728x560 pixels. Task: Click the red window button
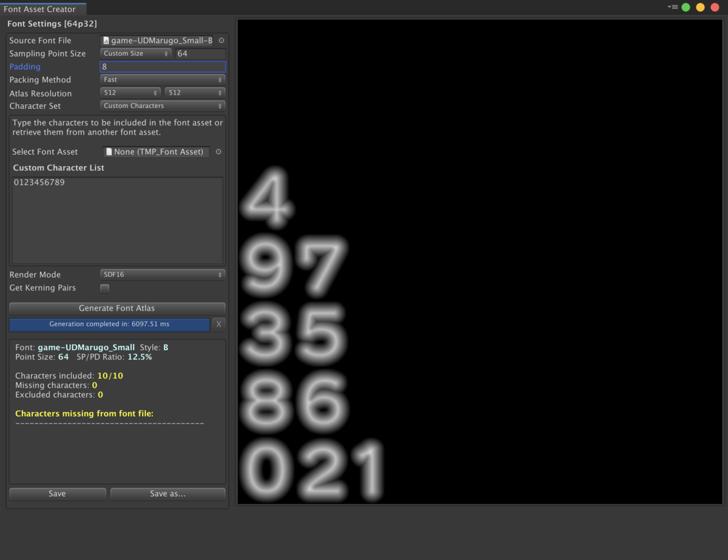[x=715, y=7]
